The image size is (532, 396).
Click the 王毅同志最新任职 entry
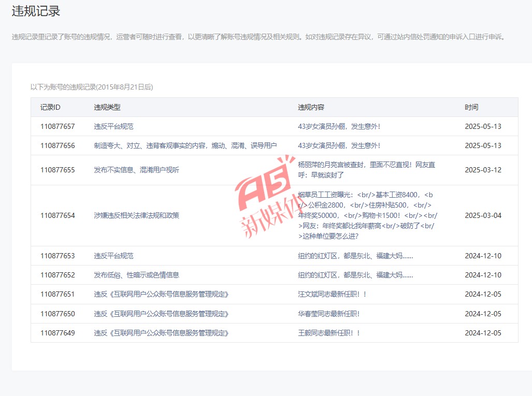[x=329, y=333]
